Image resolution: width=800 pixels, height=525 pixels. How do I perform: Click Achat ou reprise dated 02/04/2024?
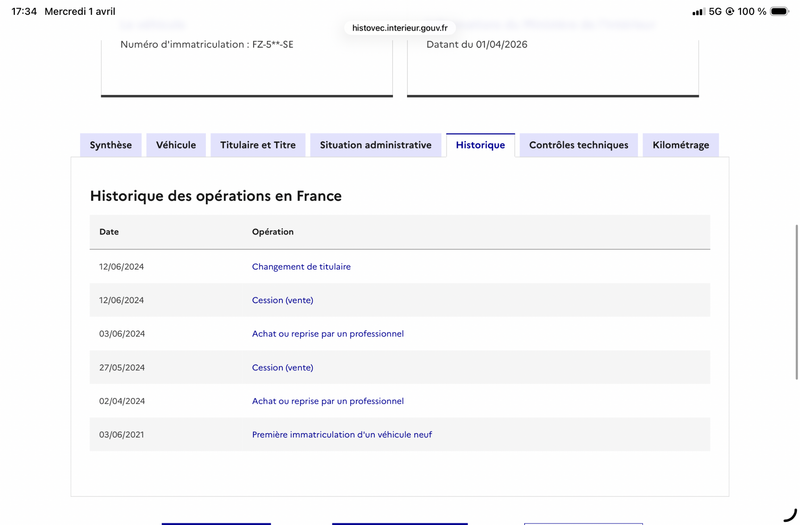click(x=328, y=401)
